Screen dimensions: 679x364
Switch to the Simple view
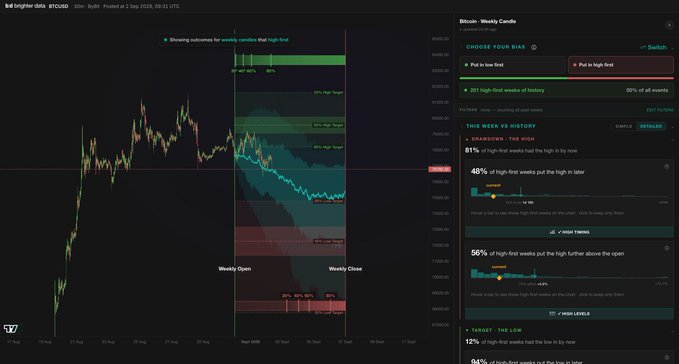[624, 126]
